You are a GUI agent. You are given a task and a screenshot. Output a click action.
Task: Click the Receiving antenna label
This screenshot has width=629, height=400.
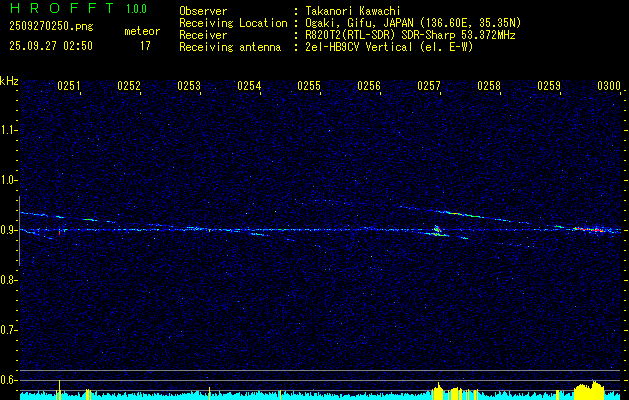[x=230, y=47]
